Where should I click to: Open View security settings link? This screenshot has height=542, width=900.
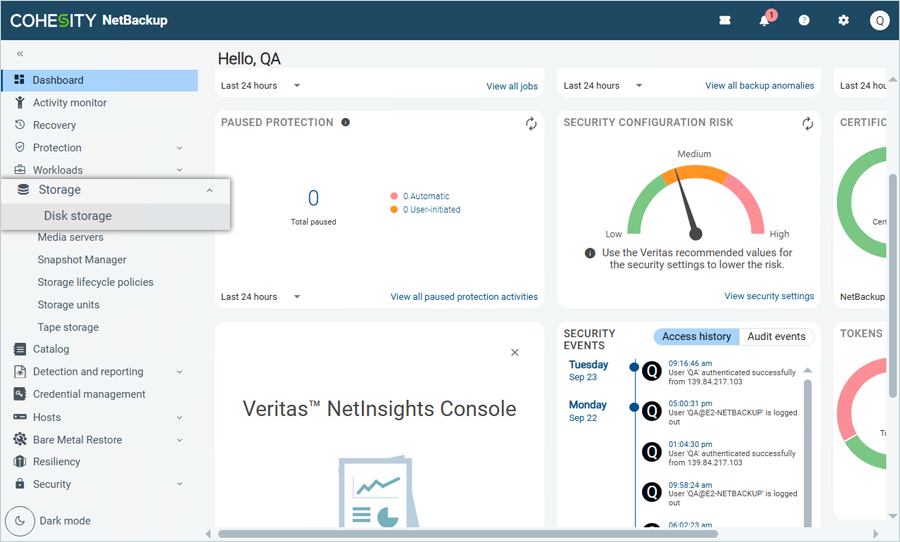tap(768, 296)
